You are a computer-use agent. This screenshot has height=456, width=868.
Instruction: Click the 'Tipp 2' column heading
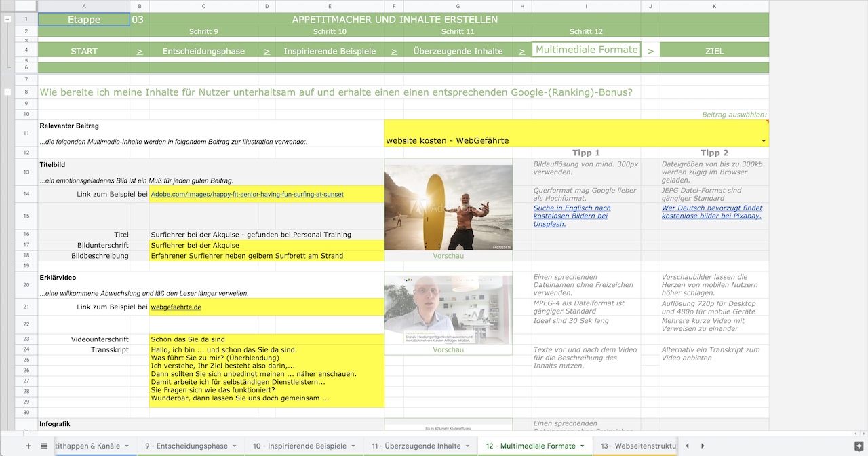pyautogui.click(x=714, y=153)
